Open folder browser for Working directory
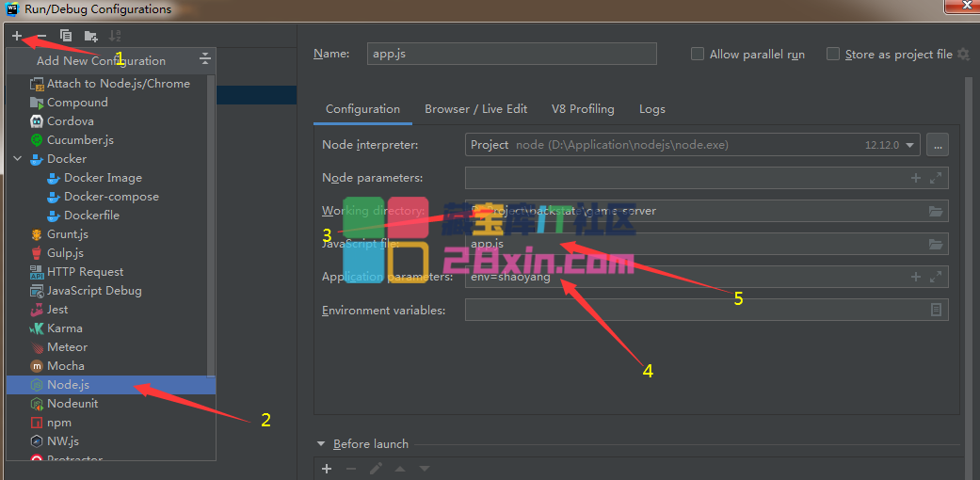Image resolution: width=980 pixels, height=480 pixels. click(x=935, y=211)
